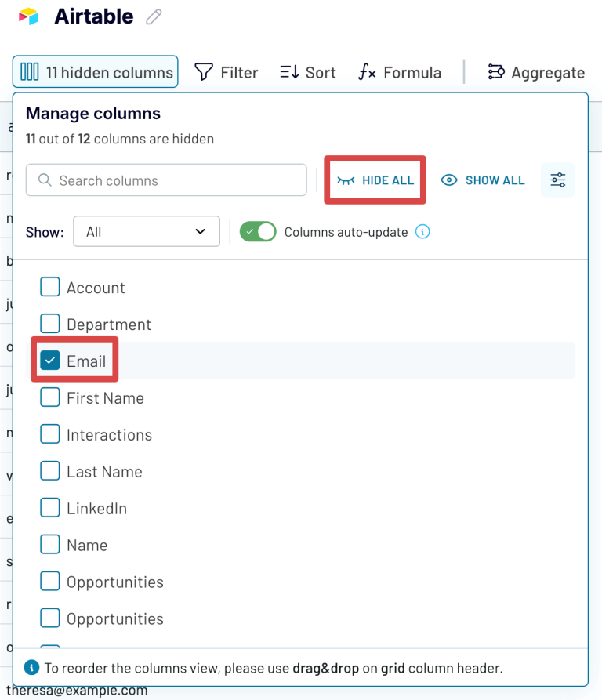
Task: Uncheck the Email column checkbox
Action: point(49,361)
